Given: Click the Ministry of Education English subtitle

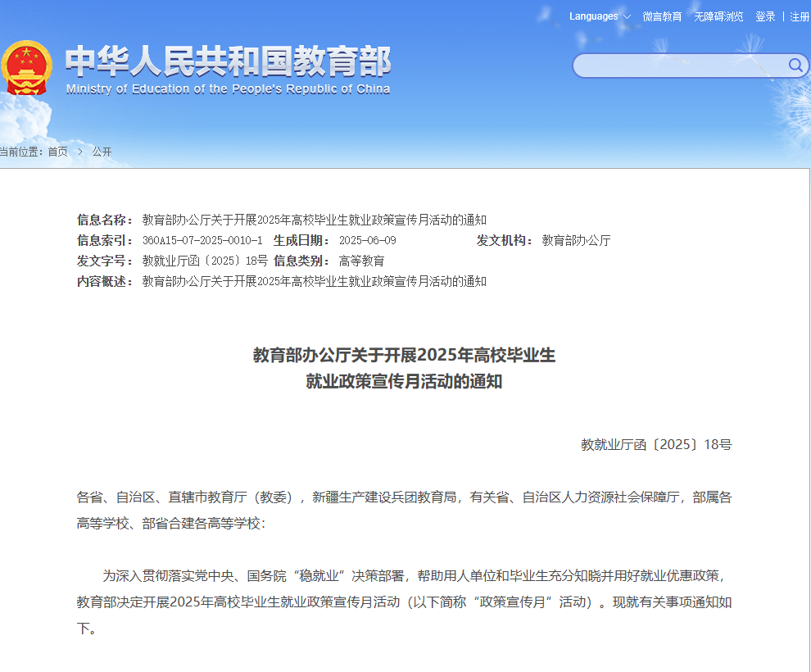Looking at the screenshot, I should [228, 89].
